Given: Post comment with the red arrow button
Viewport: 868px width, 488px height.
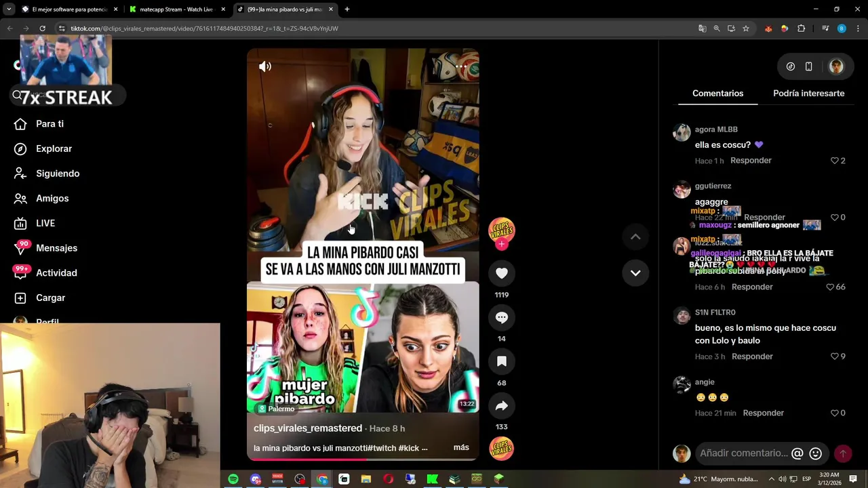Looking at the screenshot, I should click(843, 453).
